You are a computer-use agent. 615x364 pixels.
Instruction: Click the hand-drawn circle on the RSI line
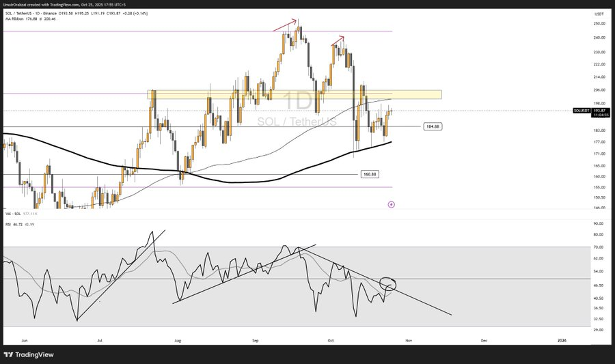tap(387, 283)
